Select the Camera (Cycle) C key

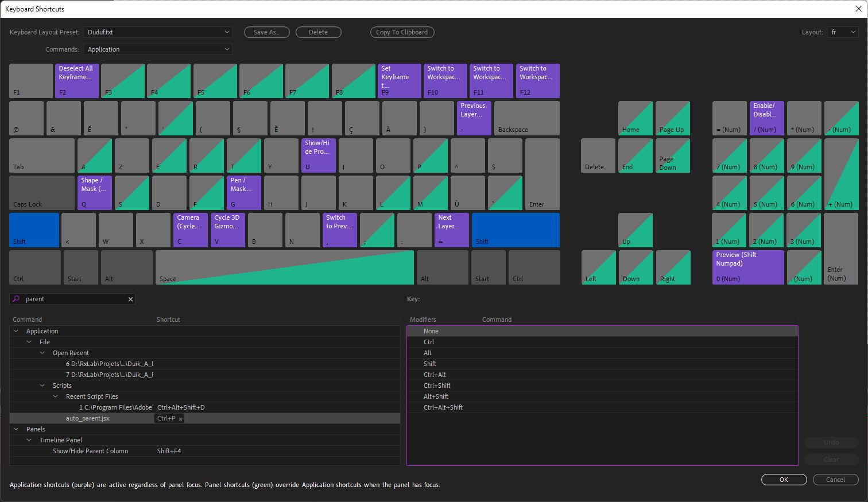point(190,230)
